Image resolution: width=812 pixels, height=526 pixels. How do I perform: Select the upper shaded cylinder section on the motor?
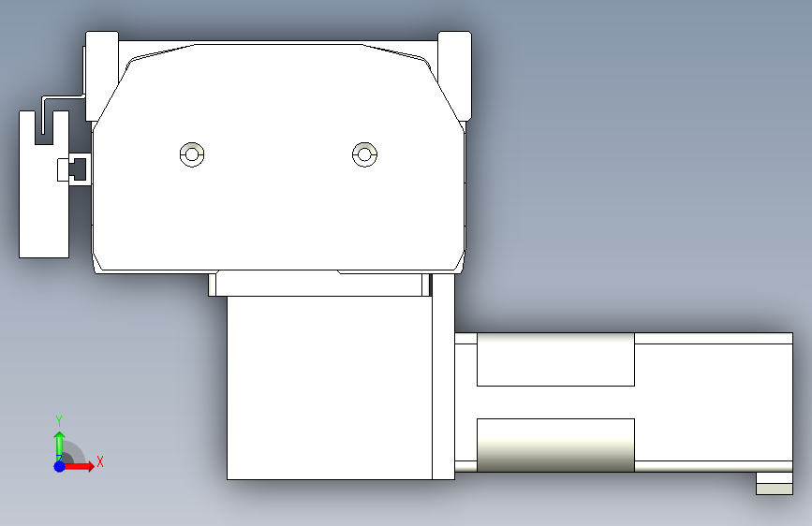click(555, 359)
